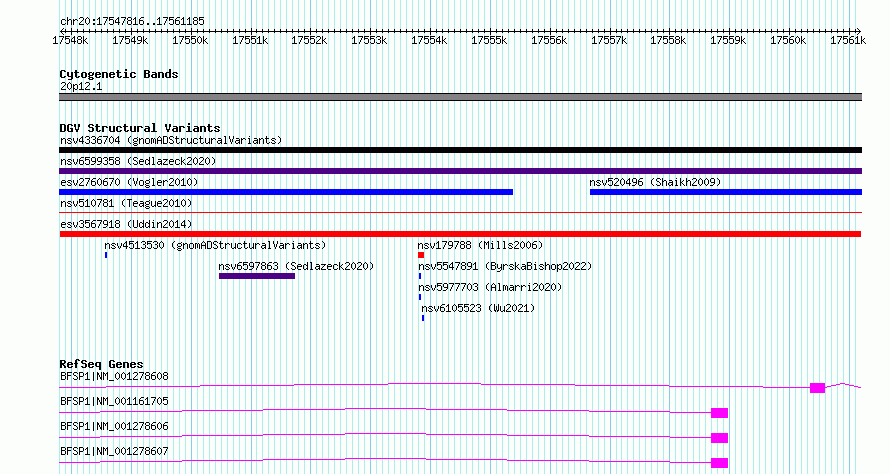
Task: Click the BFSP1|NM_001278607 transcript label
Action: [114, 451]
